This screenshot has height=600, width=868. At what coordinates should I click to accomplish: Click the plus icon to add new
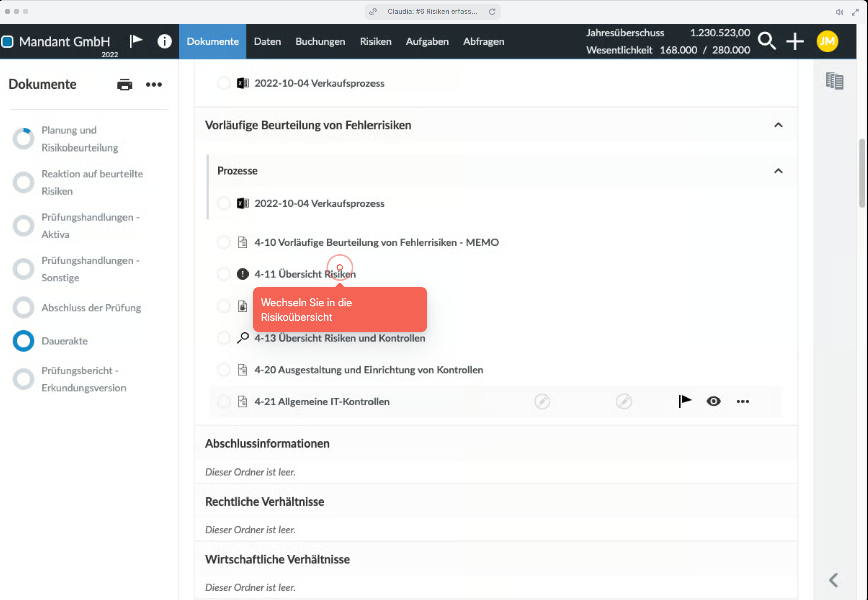[795, 41]
